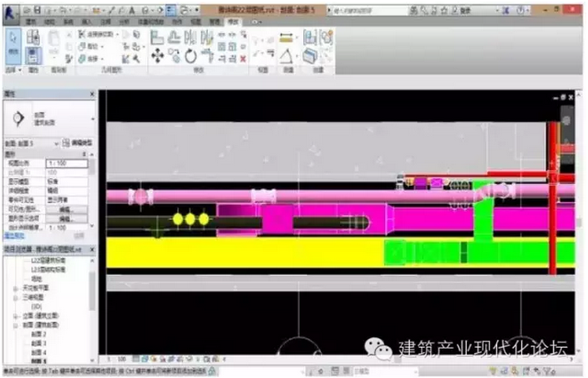Click the 属性帮助 link

click(x=14, y=237)
